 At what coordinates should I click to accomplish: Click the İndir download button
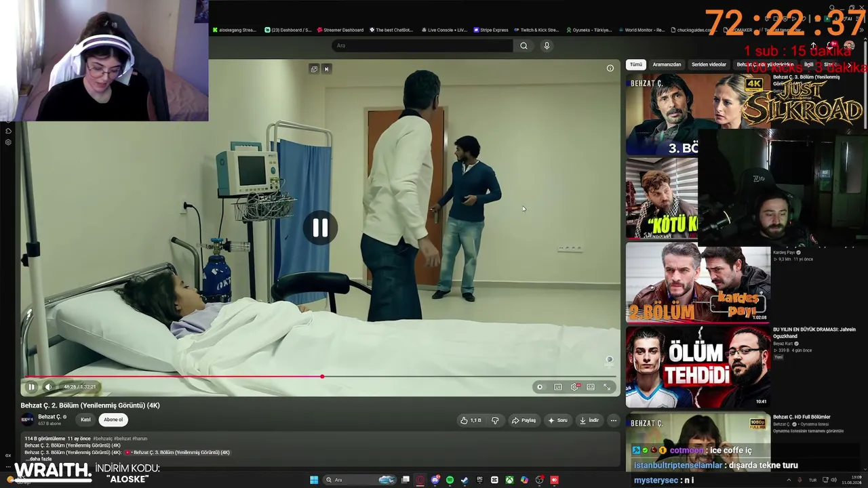589,420
